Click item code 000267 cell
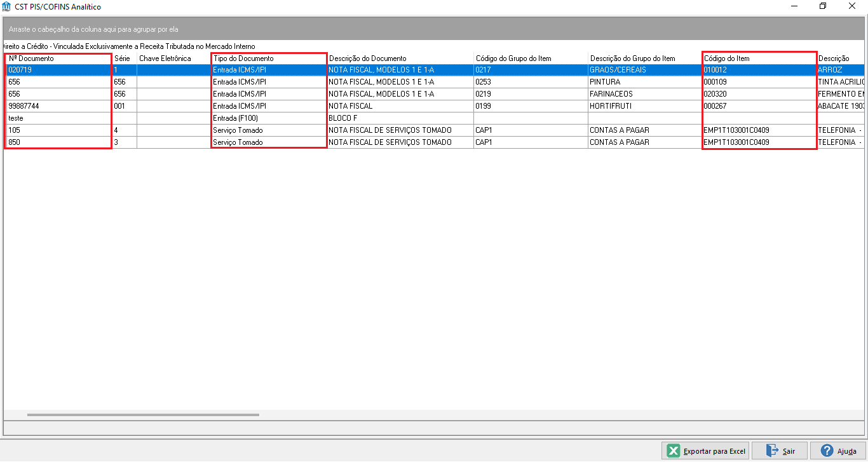This screenshot has width=868, height=462. [x=759, y=106]
